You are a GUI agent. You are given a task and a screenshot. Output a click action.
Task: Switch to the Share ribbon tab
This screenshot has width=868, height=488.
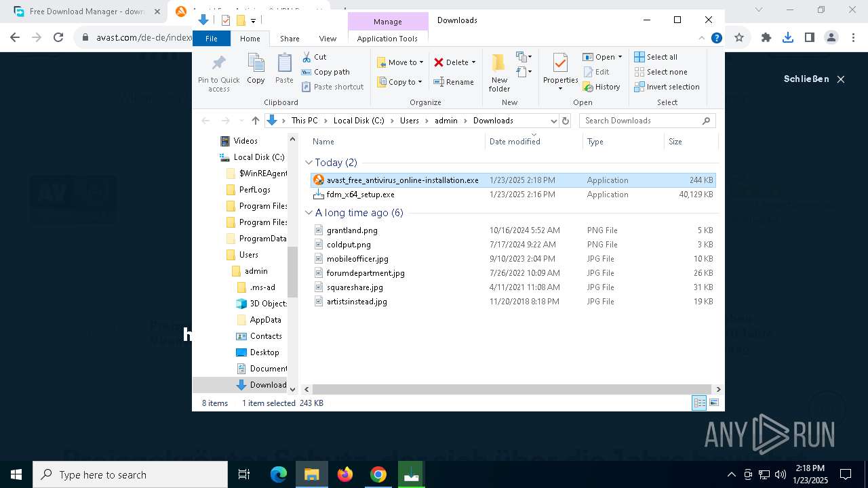290,39
